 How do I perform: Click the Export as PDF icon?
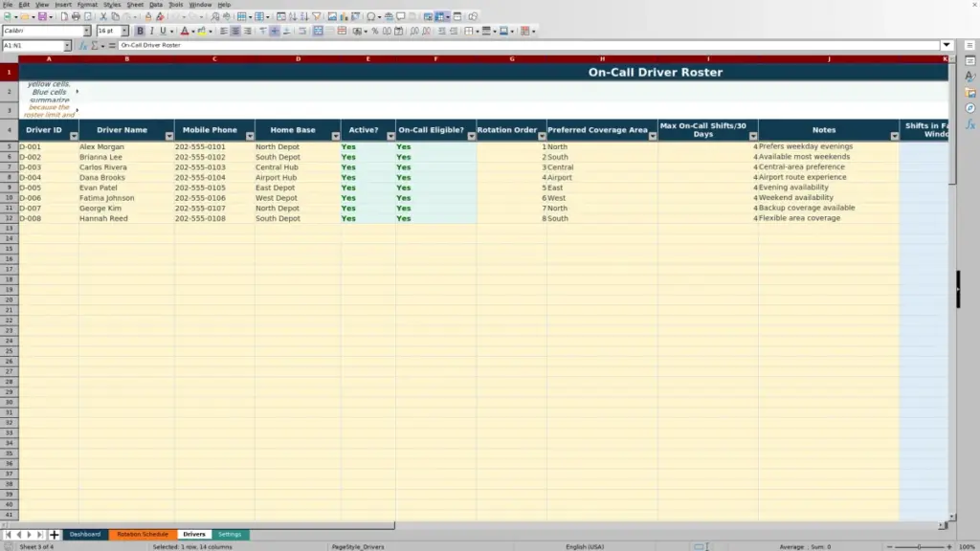[64, 16]
